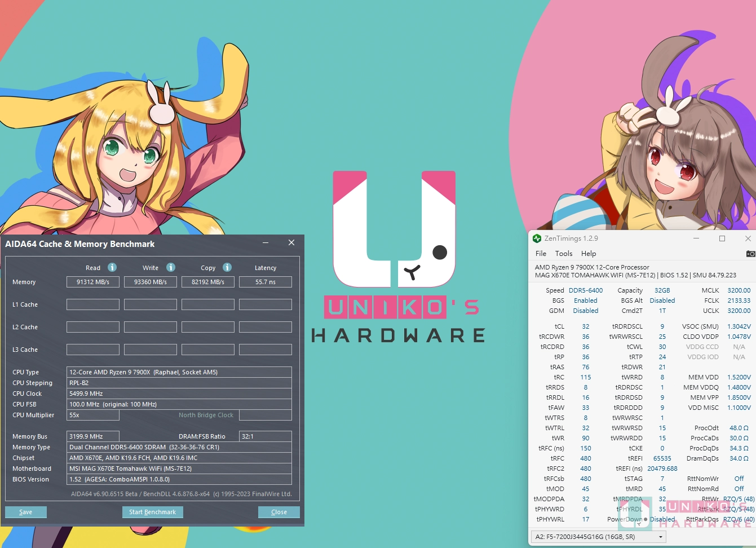
Task: Click the CPU Type field 12-Core AMD Ryzen
Action: pos(179,372)
